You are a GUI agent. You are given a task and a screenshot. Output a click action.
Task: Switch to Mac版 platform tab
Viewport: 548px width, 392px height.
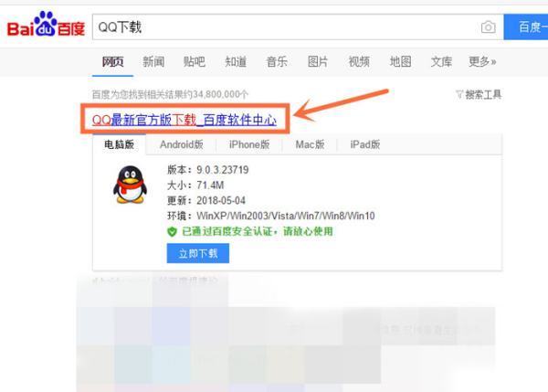click(310, 144)
